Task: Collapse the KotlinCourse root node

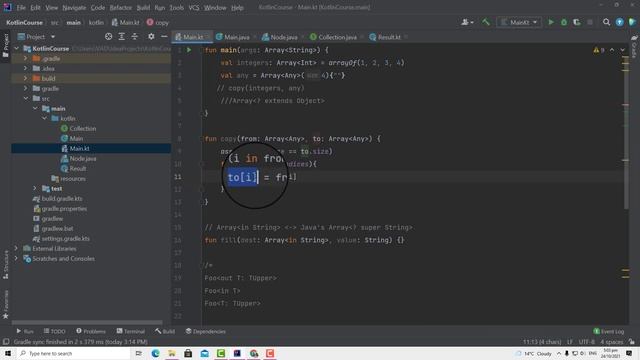Action: click(x=16, y=49)
